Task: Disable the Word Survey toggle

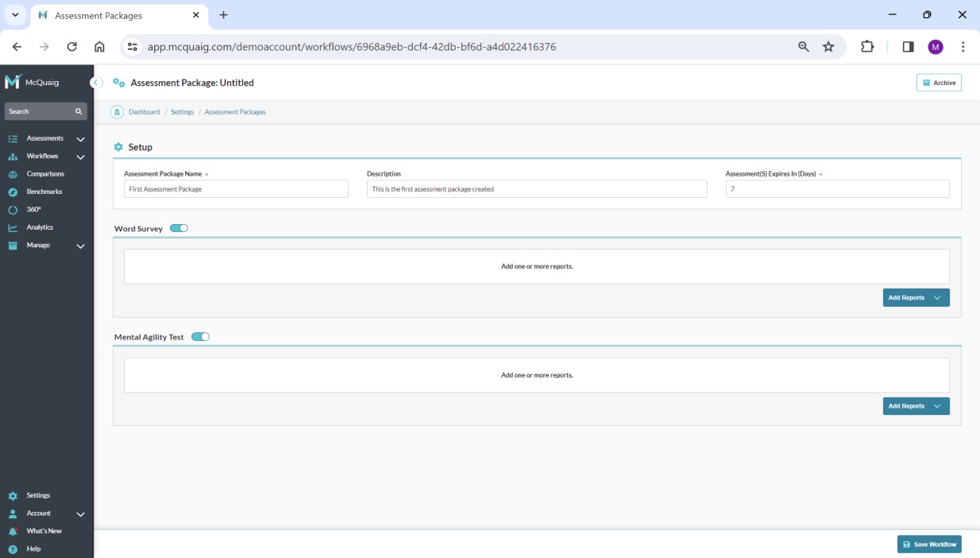Action: (x=179, y=228)
